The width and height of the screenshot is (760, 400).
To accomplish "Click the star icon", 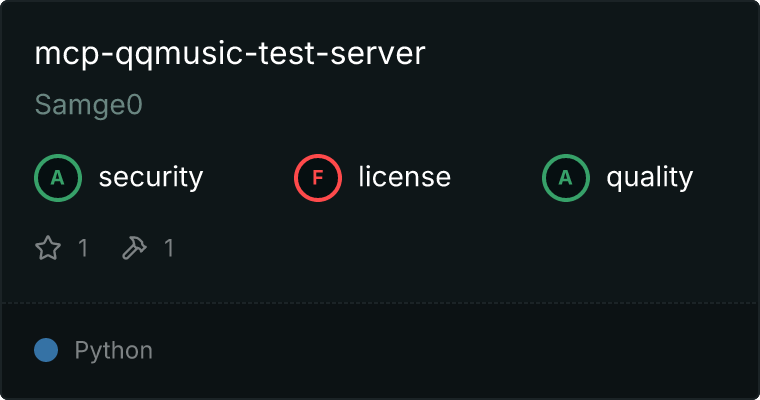I will point(48,248).
